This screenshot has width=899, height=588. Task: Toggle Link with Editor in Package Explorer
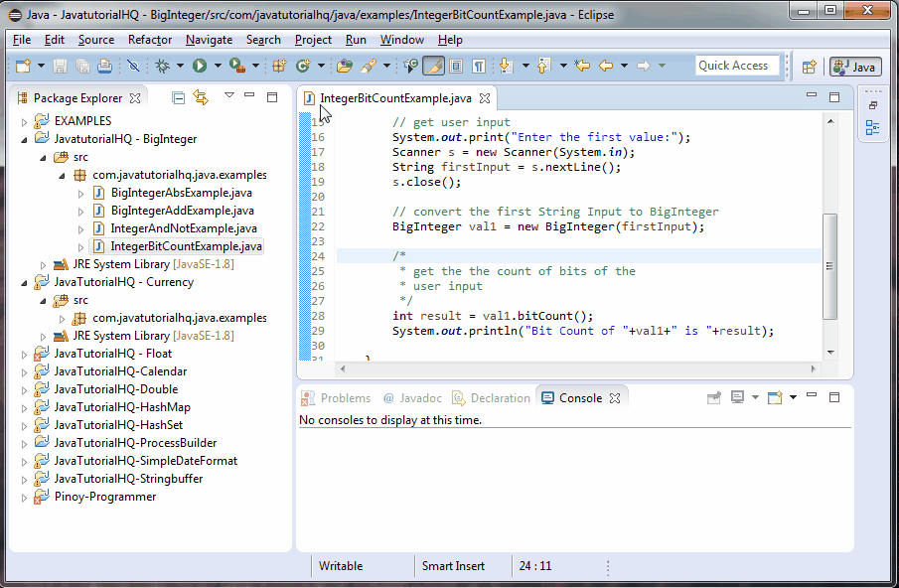201,97
